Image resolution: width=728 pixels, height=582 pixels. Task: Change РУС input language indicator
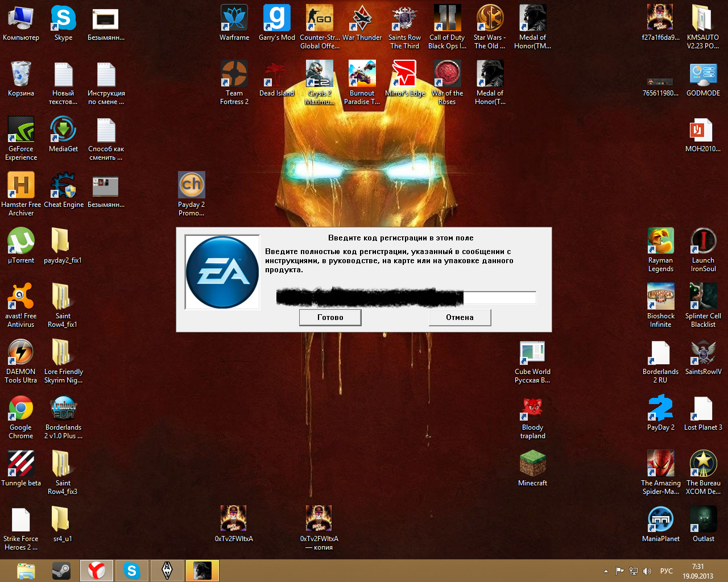pos(667,571)
